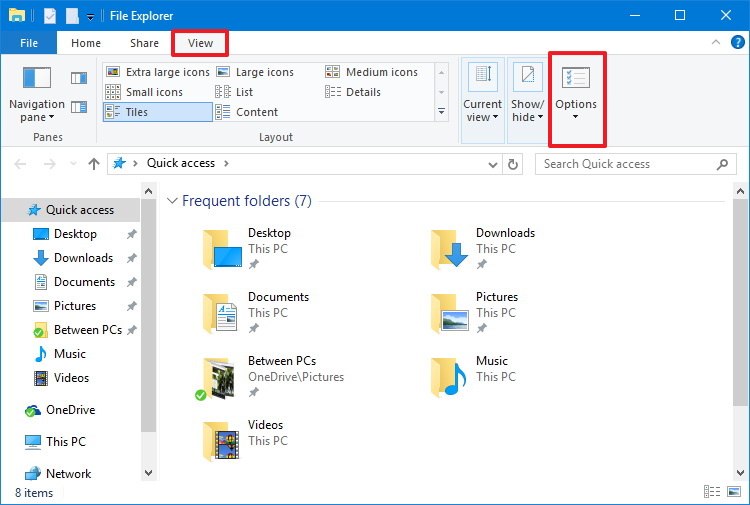This screenshot has width=750, height=505.
Task: Select Network in navigation pane
Action: (68, 473)
